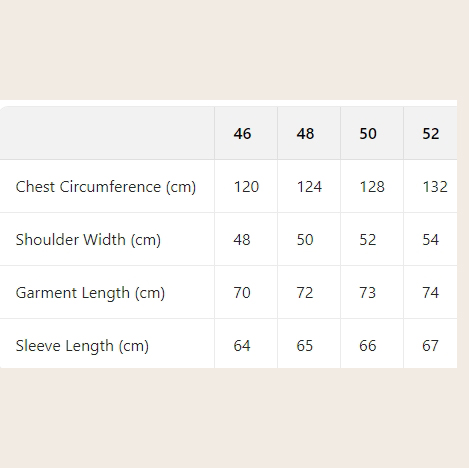Screen dimensions: 469x468
Task: Click chest value 124 for size 48
Action: point(309,187)
